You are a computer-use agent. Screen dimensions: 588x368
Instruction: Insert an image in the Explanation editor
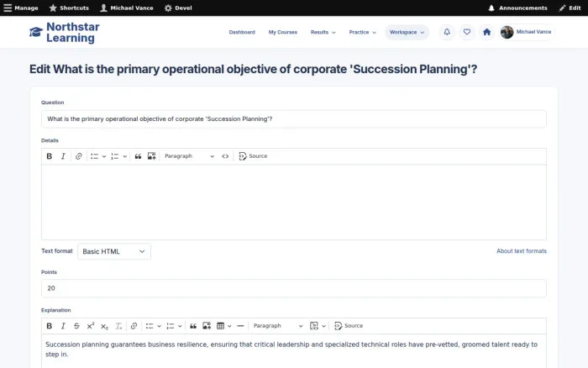(207, 326)
